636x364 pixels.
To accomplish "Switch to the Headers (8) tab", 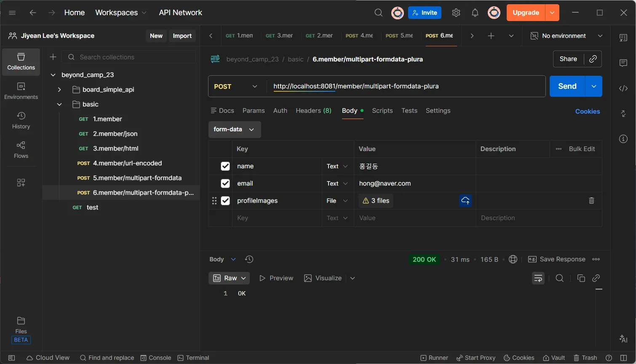I will [x=314, y=111].
